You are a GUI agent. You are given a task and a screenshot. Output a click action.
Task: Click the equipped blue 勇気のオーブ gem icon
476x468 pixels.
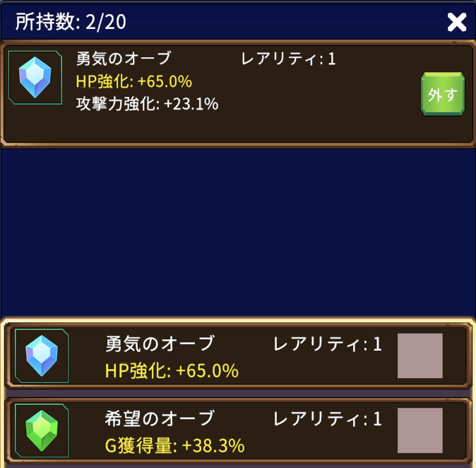point(30,76)
